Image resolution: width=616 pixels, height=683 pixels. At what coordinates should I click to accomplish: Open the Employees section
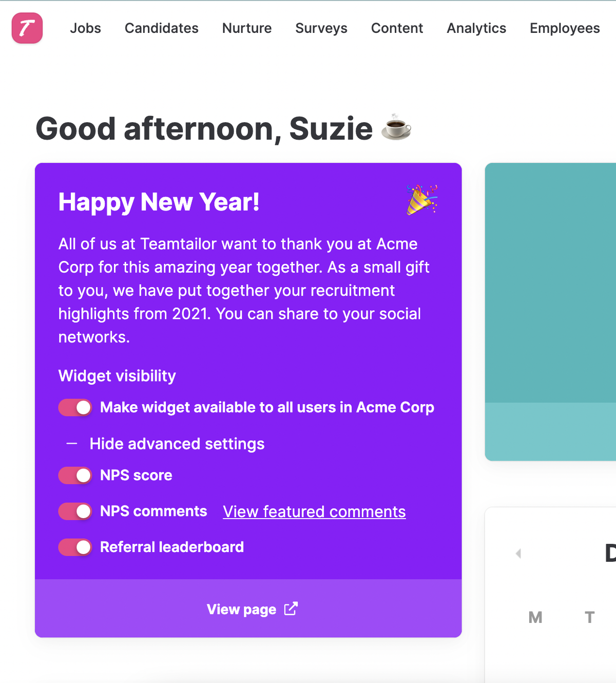[x=565, y=28]
